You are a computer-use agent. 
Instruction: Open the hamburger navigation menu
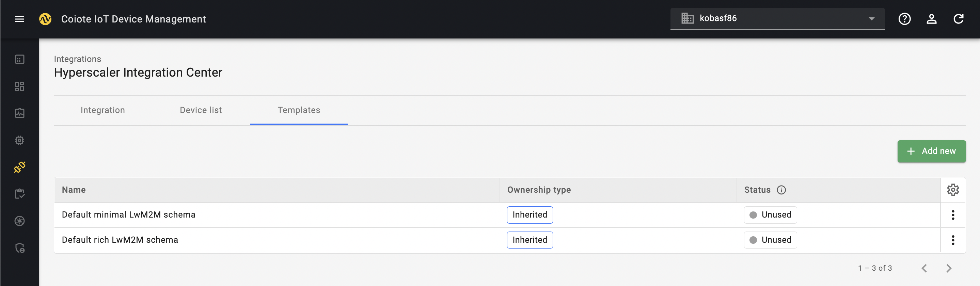pos(19,19)
